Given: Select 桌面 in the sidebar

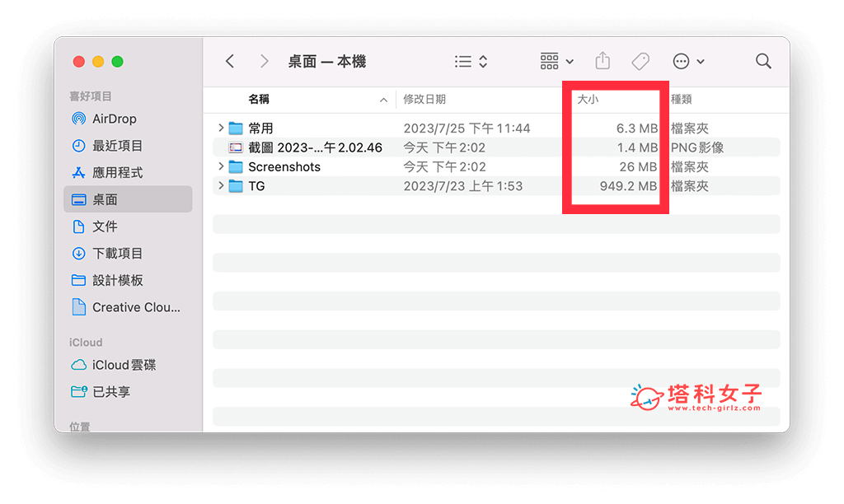Looking at the screenshot, I should click(x=128, y=199).
